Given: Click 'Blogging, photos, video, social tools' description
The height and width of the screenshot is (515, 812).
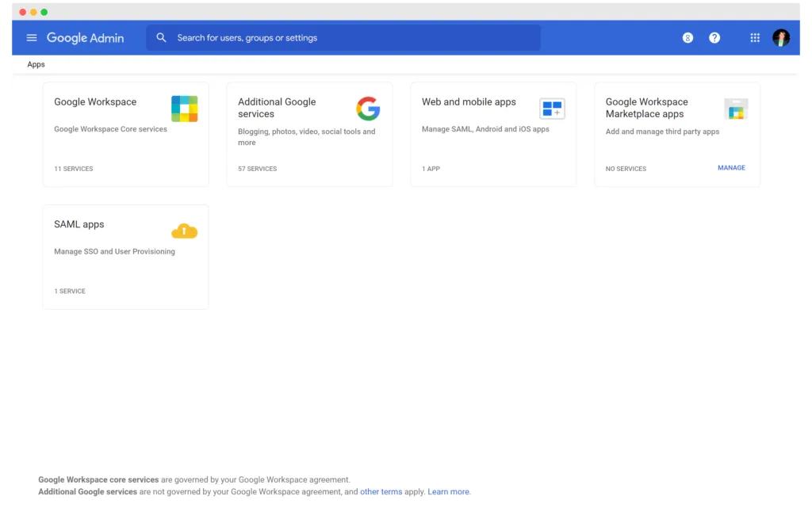Looking at the screenshot, I should [307, 136].
